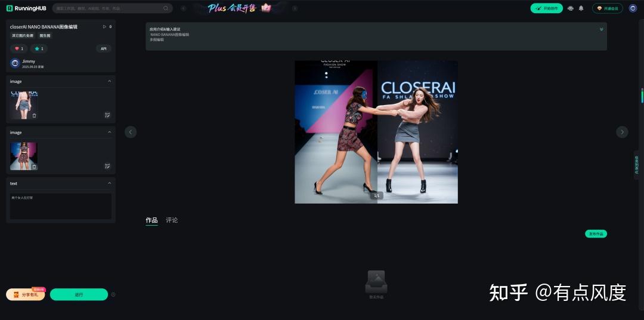Open editor for second image
The width and height of the screenshot is (644, 320).
107,166
